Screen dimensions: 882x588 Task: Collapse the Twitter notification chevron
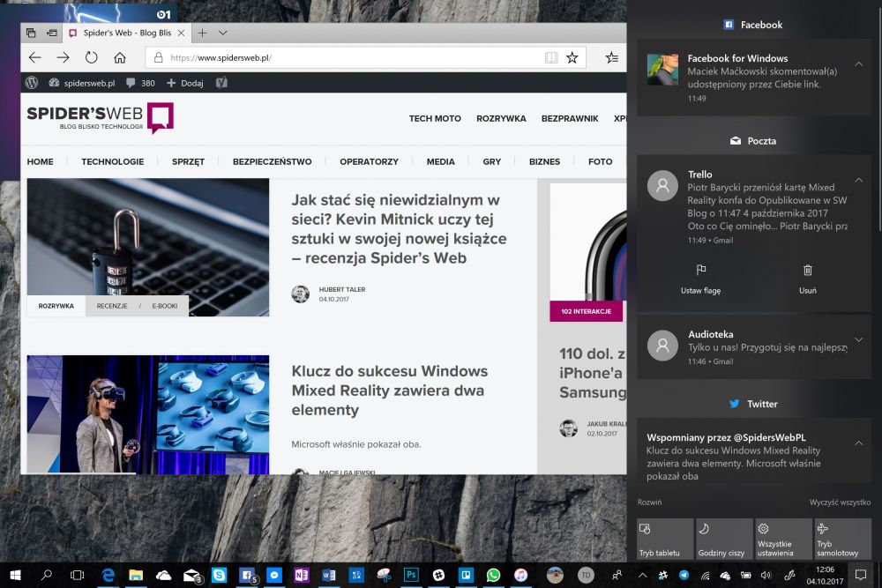tap(859, 443)
